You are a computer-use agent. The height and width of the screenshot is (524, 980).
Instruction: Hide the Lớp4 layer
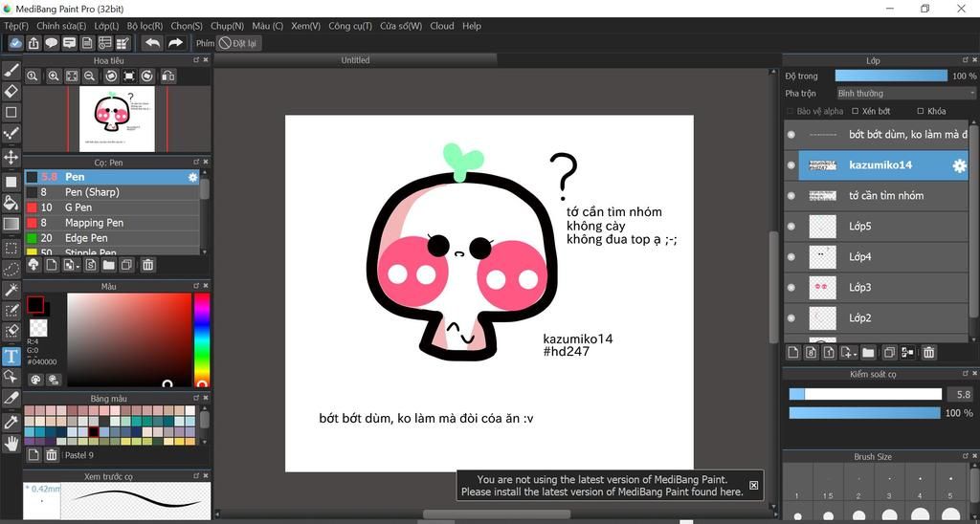[791, 256]
